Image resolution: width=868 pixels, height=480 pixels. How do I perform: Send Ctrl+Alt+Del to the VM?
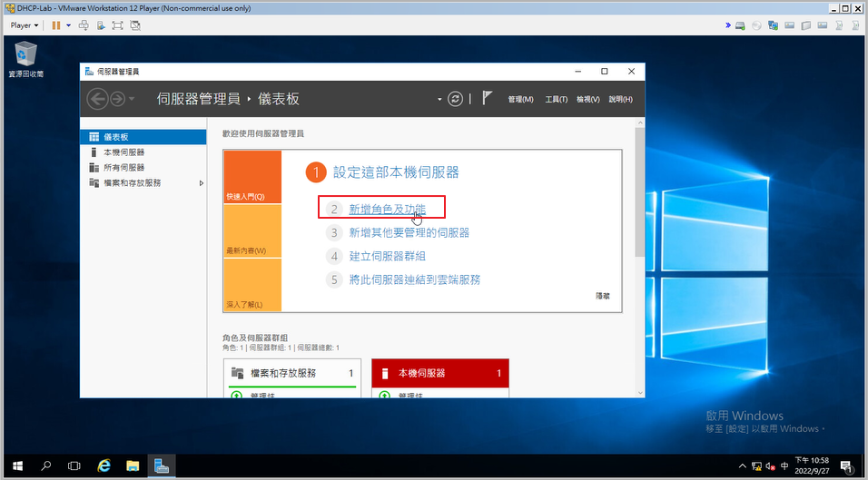[x=84, y=25]
